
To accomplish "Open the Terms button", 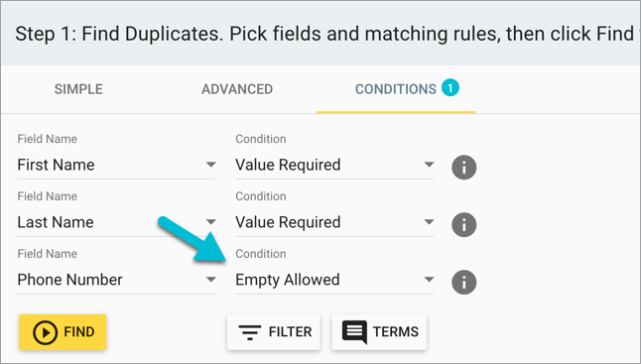I will [x=379, y=332].
